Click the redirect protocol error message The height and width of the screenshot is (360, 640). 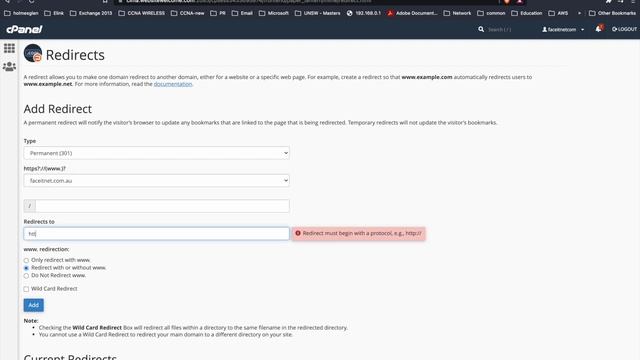click(x=359, y=233)
